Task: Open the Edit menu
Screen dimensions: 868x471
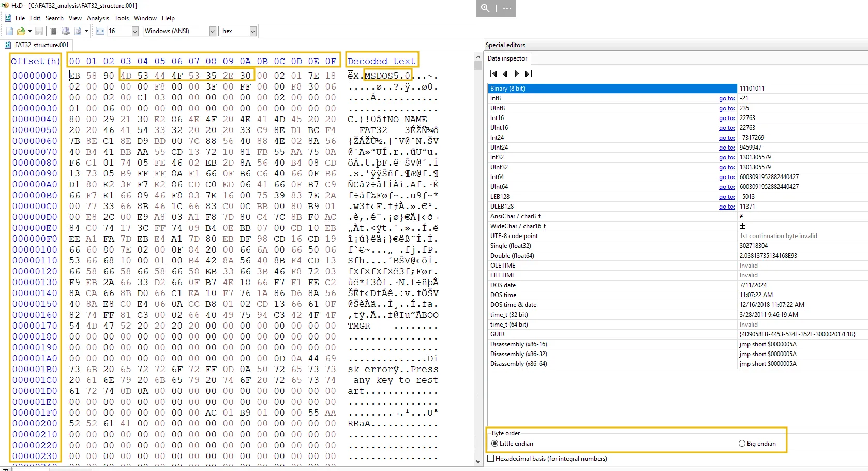Action: pos(35,18)
